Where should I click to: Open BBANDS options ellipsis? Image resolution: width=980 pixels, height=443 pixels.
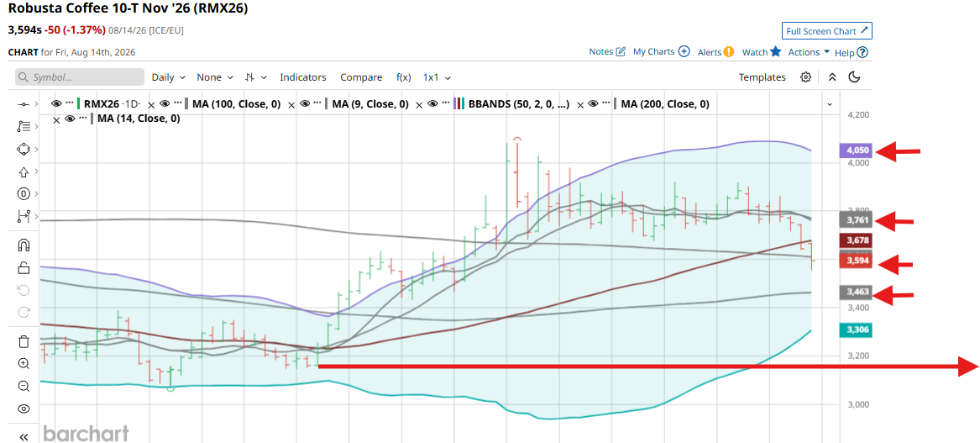click(x=446, y=104)
